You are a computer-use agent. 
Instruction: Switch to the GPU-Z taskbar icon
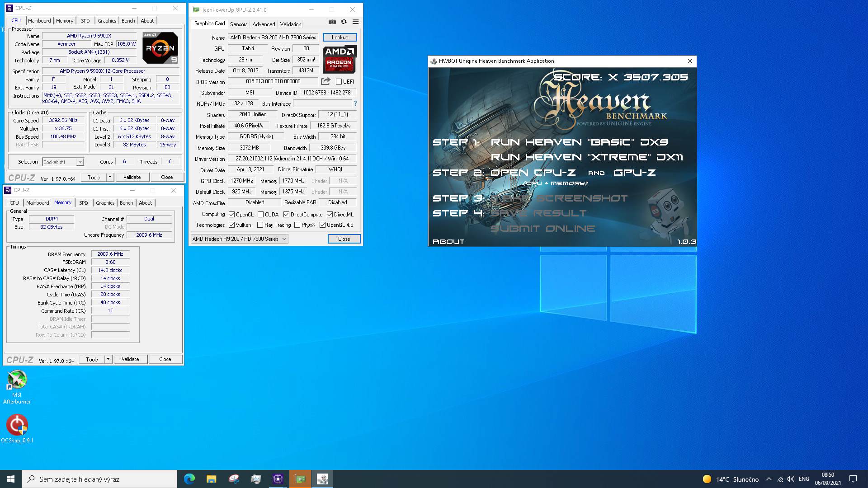(300, 479)
